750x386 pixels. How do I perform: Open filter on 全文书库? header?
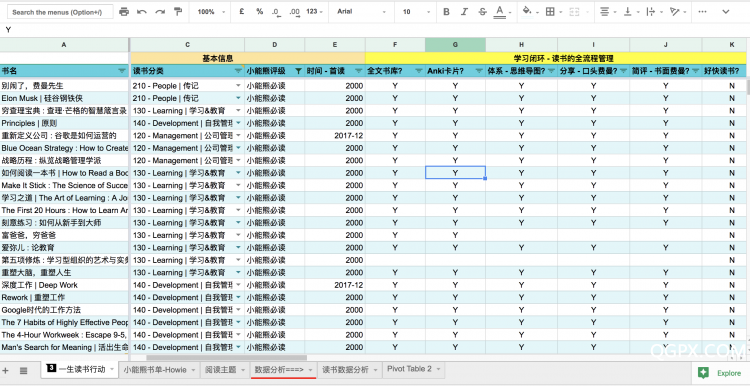pos(419,71)
